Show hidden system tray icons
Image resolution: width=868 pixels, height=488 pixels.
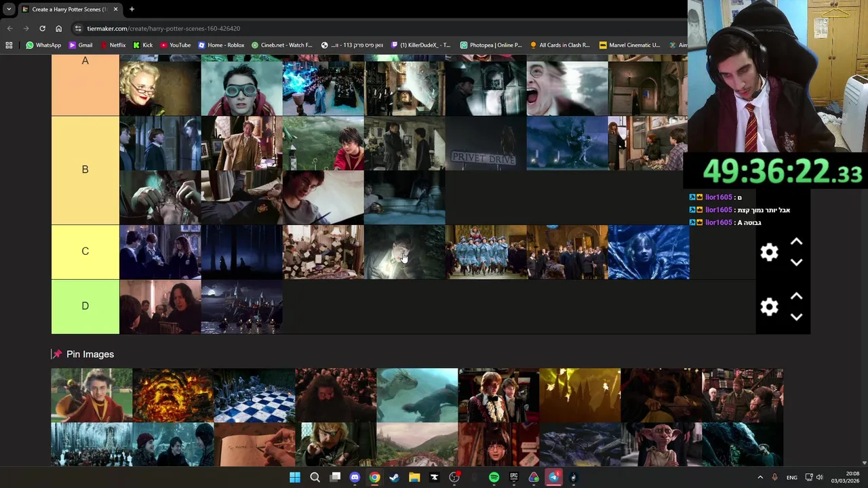759,477
